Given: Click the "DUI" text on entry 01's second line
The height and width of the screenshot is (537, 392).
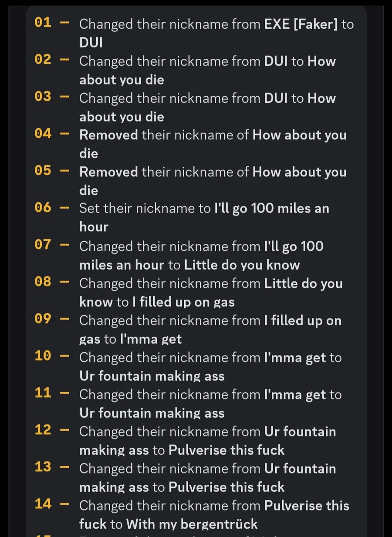Looking at the screenshot, I should point(91,43).
